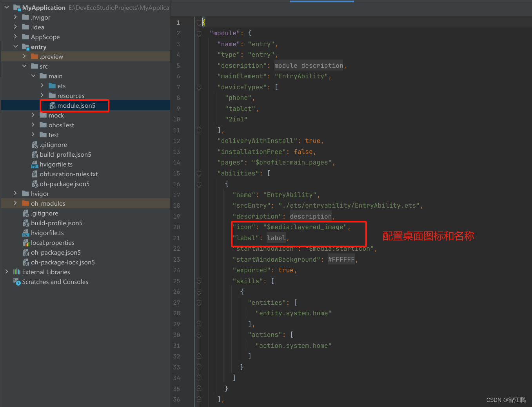The width and height of the screenshot is (532, 407).
Task: Click entry build-profile.json5 file icon
Action: [x=35, y=154]
